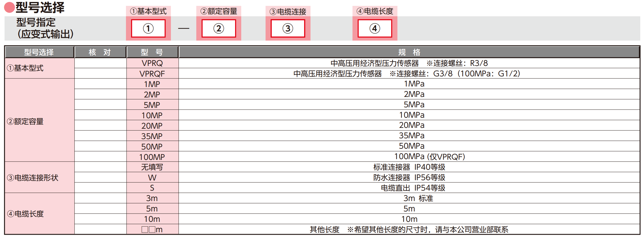The width and height of the screenshot is (644, 236).
Task: Select the 核 对 column header
Action: tap(100, 52)
